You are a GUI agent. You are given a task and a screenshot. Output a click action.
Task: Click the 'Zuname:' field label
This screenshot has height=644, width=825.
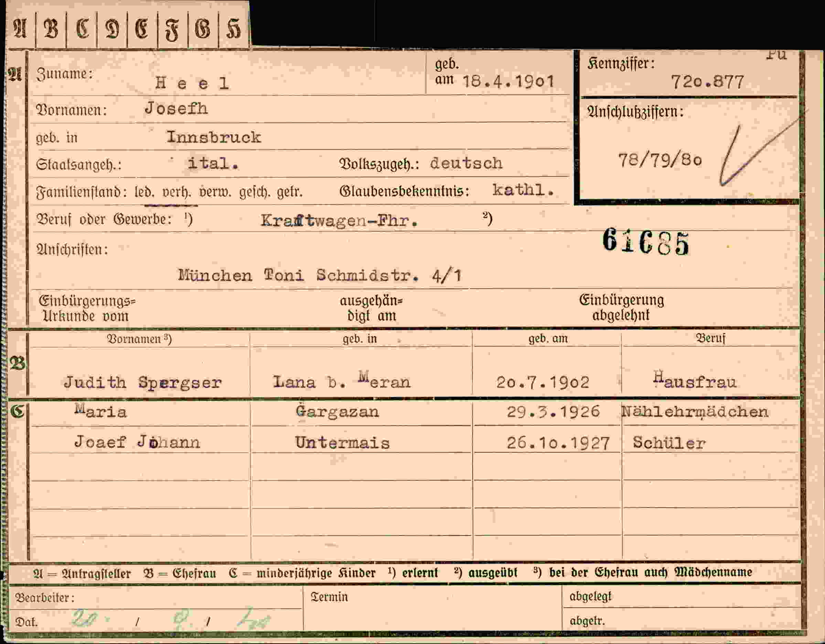65,74
